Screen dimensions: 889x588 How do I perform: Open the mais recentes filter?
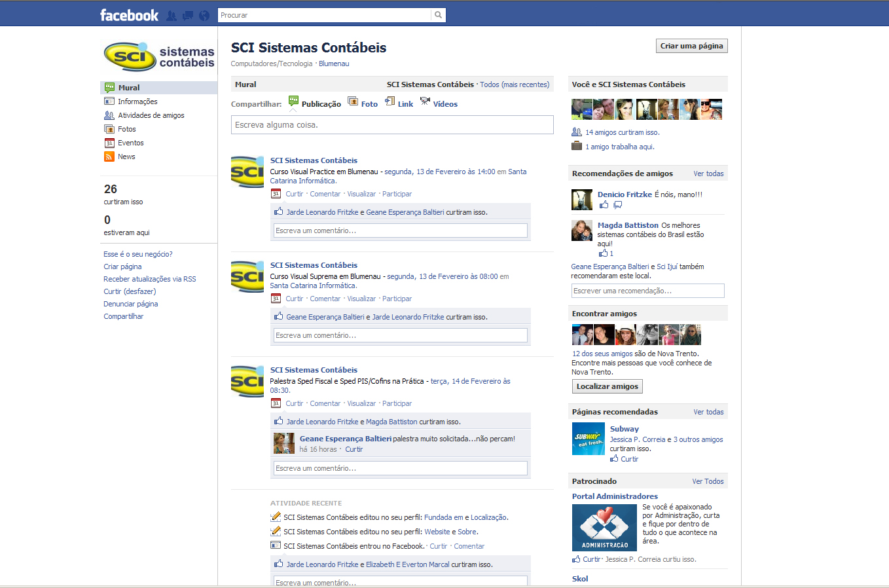(x=526, y=84)
